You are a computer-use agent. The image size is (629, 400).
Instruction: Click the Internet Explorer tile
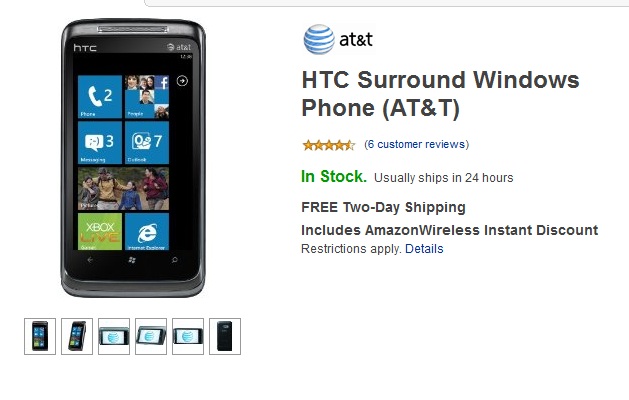click(x=147, y=231)
